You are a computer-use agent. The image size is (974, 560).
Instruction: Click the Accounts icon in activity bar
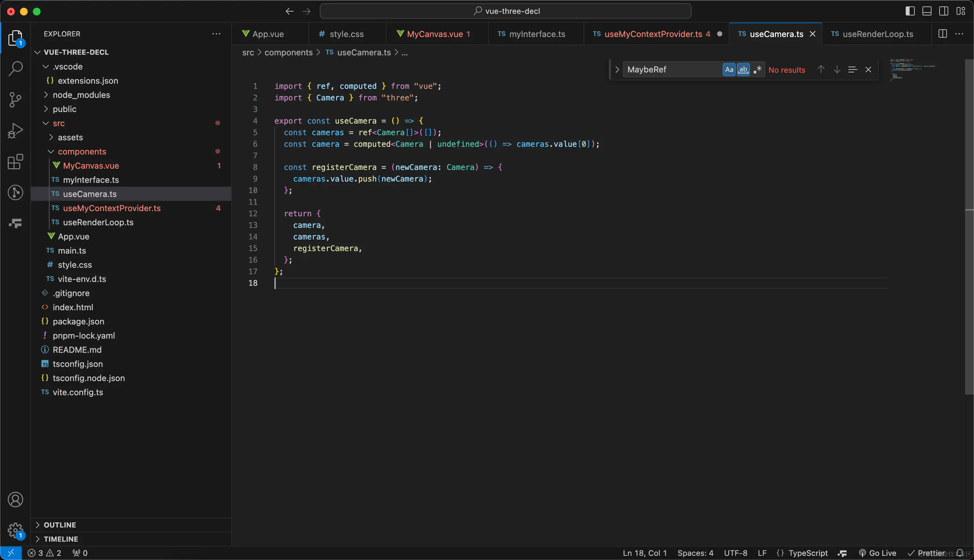pyautogui.click(x=15, y=499)
